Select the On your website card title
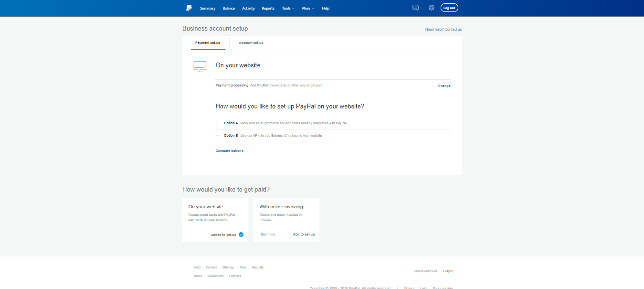Viewport: 644px width, 289px height. (x=206, y=207)
